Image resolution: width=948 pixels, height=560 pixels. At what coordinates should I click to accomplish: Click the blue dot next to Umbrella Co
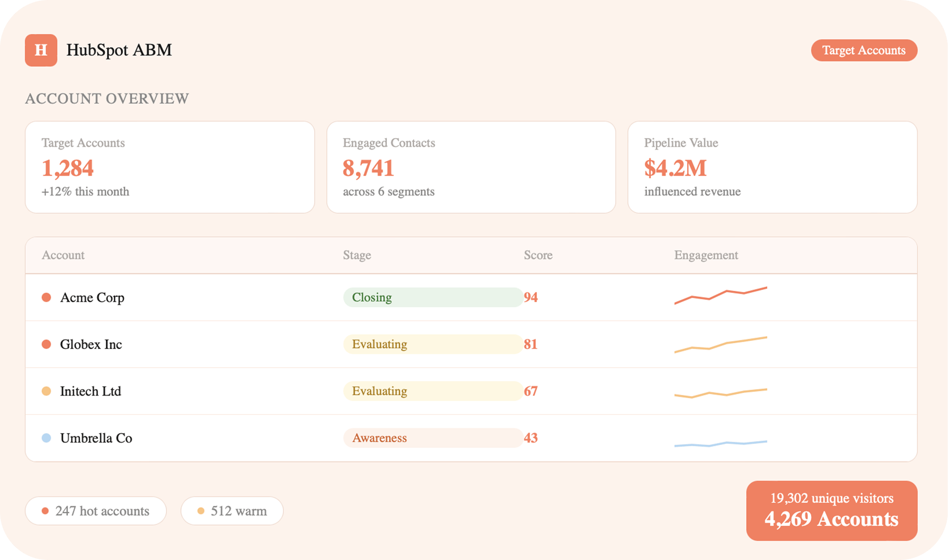46,438
